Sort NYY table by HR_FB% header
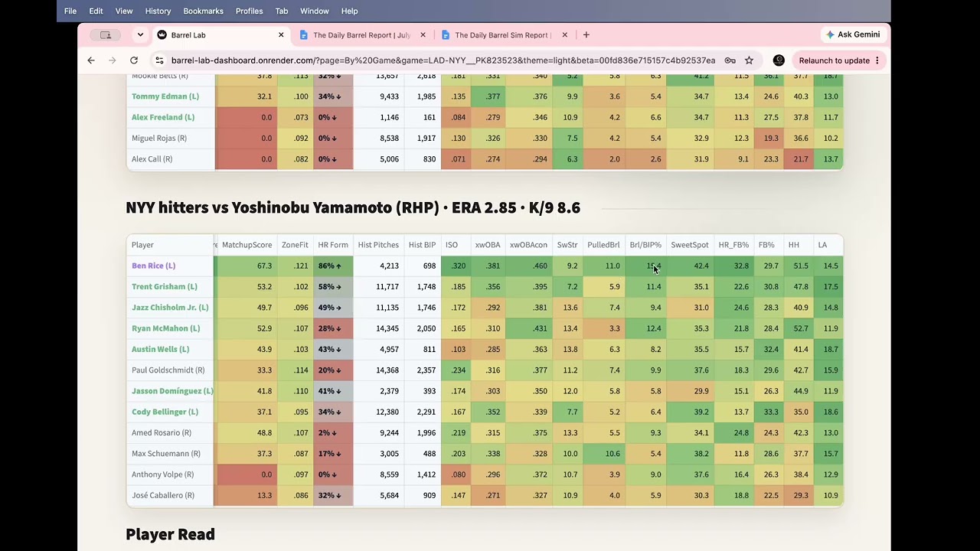 (733, 245)
